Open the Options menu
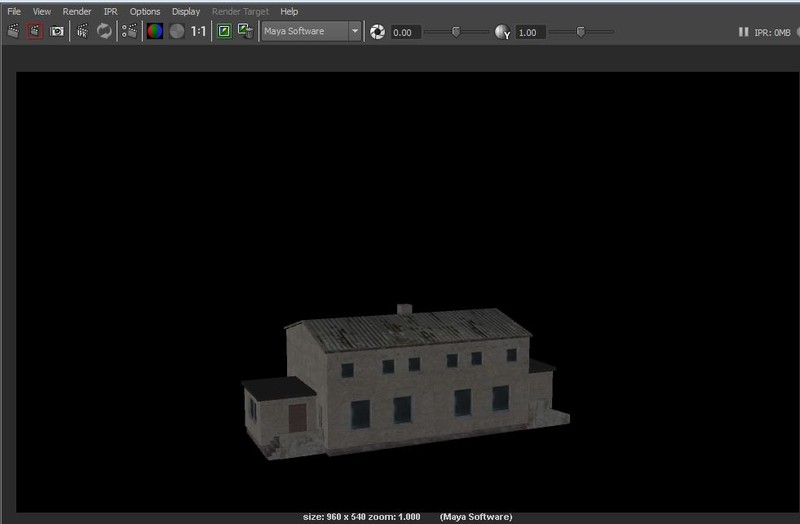Image resolution: width=800 pixels, height=524 pixels. coord(145,11)
